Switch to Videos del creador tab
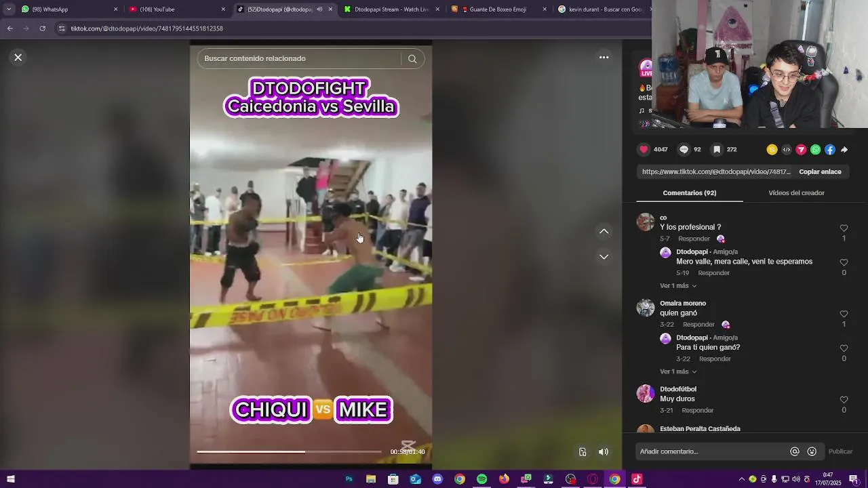868x488 pixels. coord(796,193)
